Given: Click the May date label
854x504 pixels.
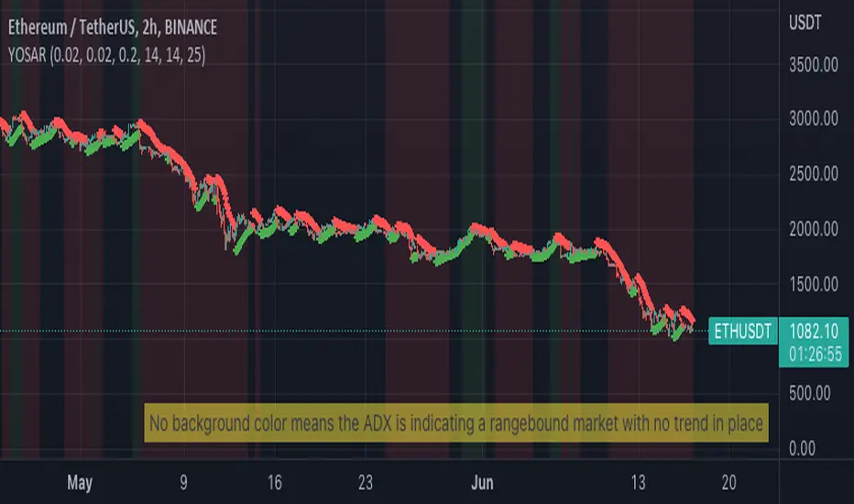Looking at the screenshot, I should click(x=80, y=483).
